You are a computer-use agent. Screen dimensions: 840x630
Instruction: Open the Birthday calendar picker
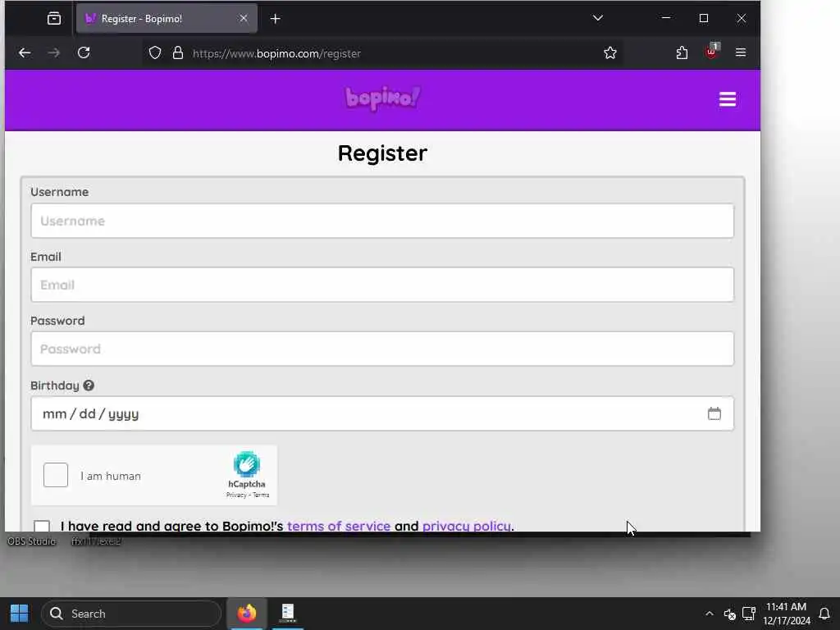tap(714, 413)
